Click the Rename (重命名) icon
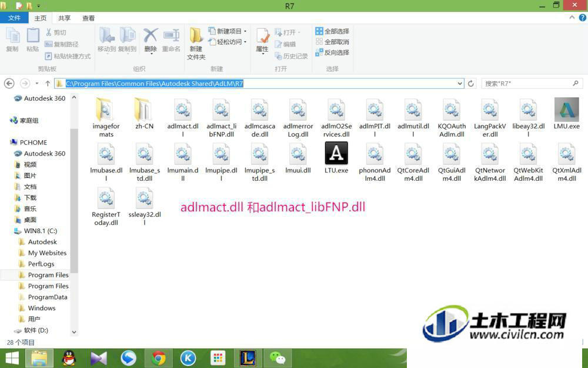 [171, 40]
